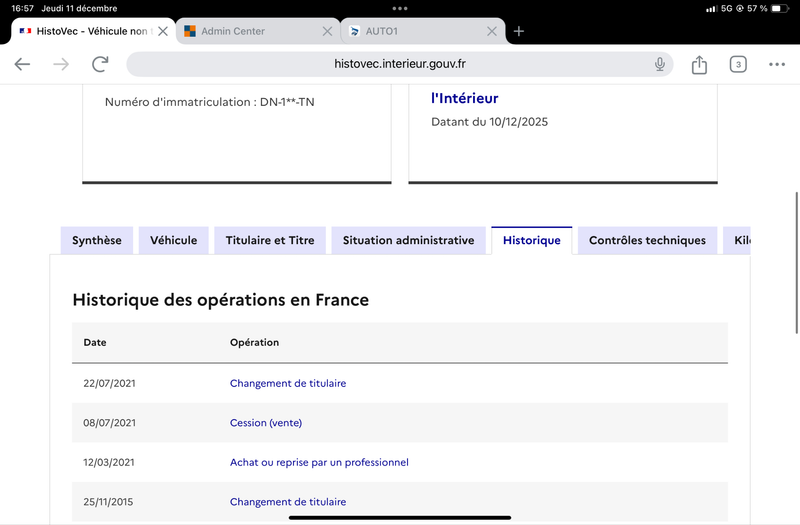Close the HistoVec browser tab

click(x=163, y=31)
